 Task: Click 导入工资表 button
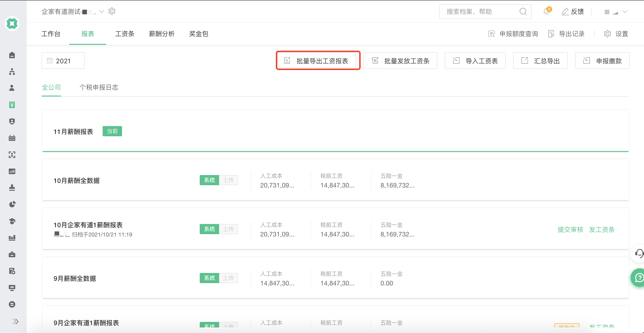[x=475, y=61]
